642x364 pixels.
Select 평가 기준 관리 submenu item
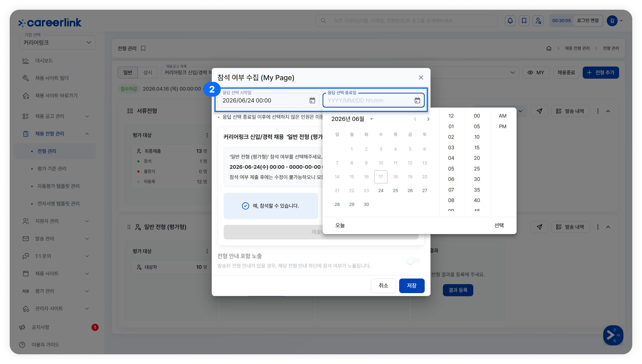tap(52, 169)
